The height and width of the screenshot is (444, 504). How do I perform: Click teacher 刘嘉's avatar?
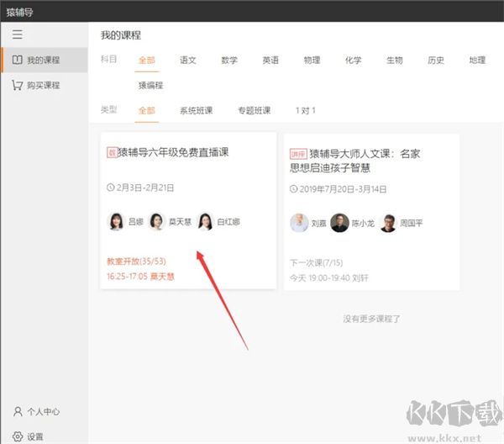(299, 223)
